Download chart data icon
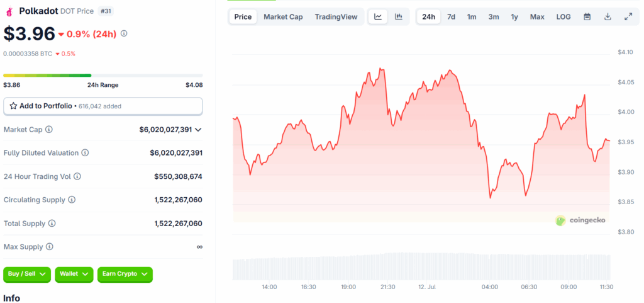Screen dimensions: 644x303 pyautogui.click(x=608, y=17)
